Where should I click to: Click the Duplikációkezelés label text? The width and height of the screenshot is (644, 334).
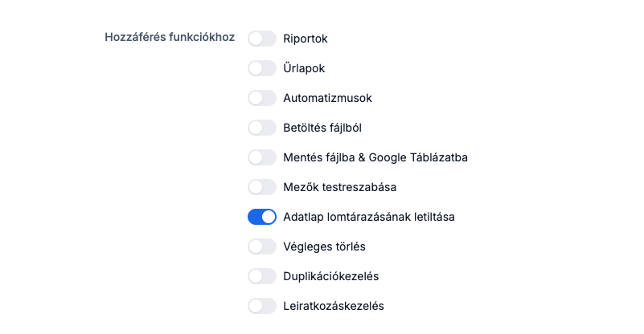point(331,276)
